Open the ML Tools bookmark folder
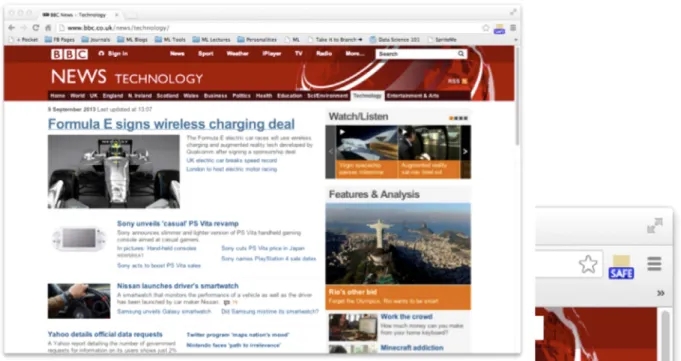The height and width of the screenshot is (361, 681). [x=170, y=40]
